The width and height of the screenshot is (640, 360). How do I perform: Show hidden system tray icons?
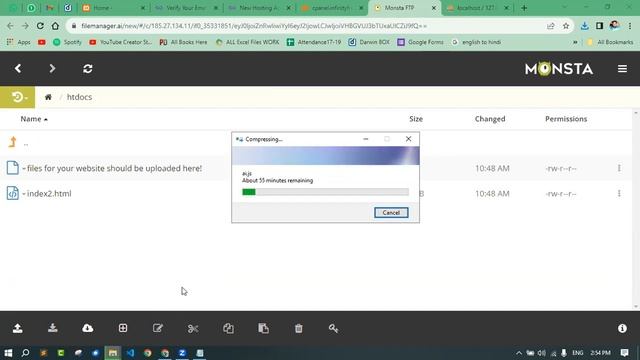pos(519,353)
